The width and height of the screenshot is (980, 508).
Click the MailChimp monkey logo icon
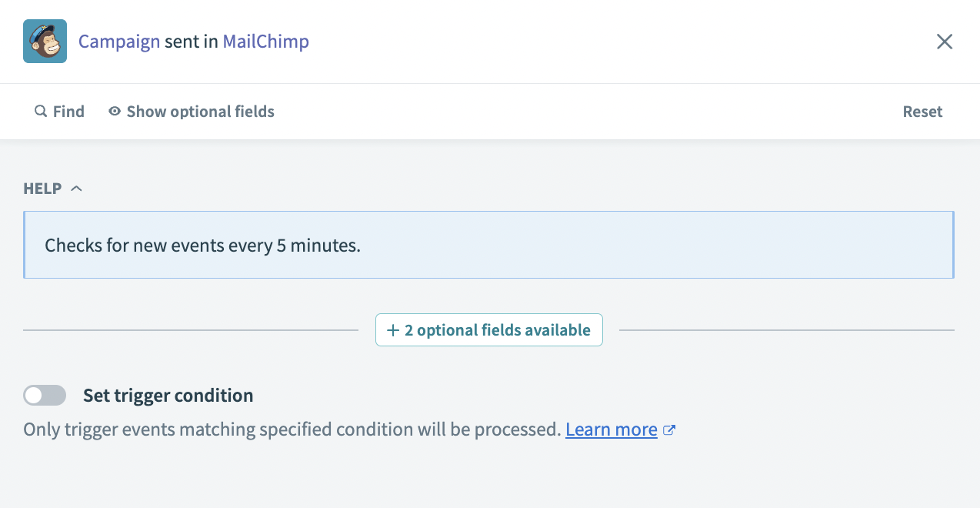pyautogui.click(x=45, y=42)
